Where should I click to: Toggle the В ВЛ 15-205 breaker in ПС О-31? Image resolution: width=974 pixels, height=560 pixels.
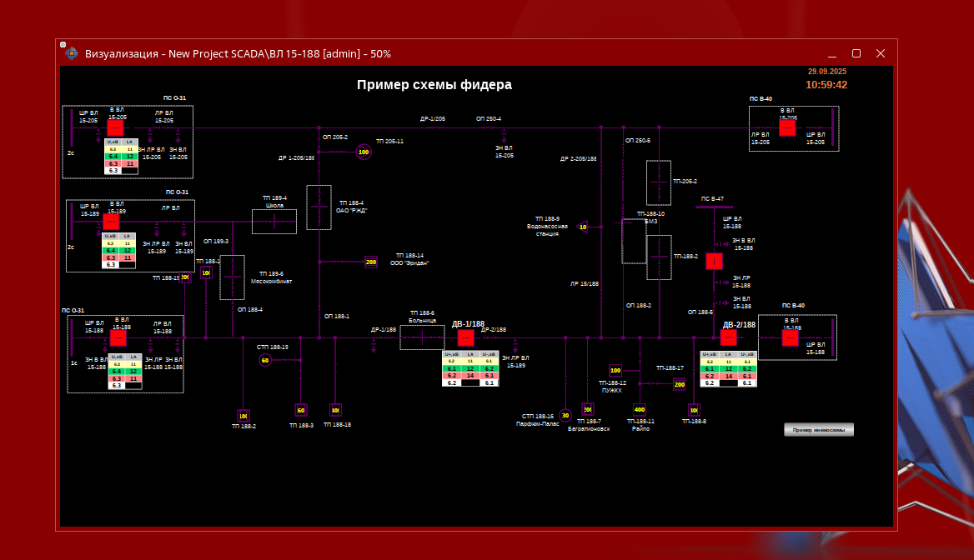116,128
